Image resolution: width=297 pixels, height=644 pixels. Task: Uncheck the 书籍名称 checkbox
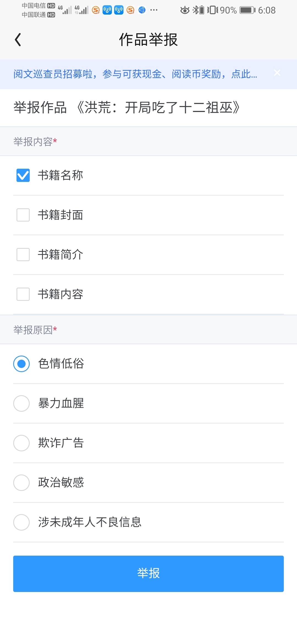[x=23, y=175]
